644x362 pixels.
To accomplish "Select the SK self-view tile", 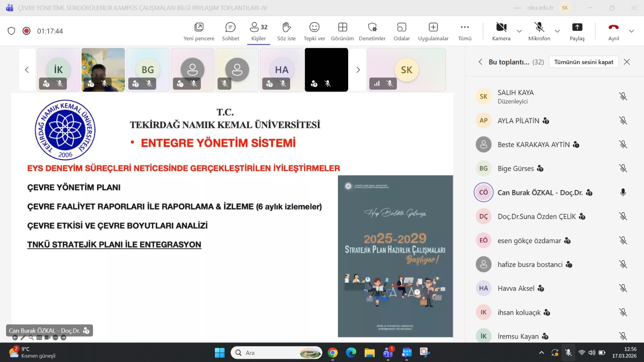I will click(407, 70).
